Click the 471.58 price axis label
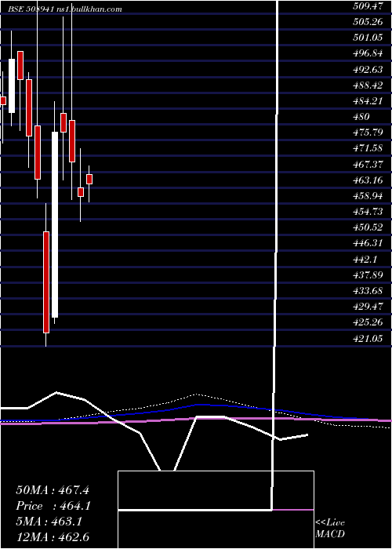The image size is (392, 549). [368, 148]
